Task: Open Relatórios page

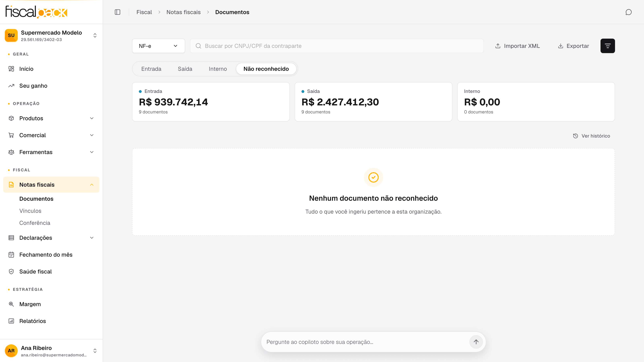Action: click(x=51, y=321)
